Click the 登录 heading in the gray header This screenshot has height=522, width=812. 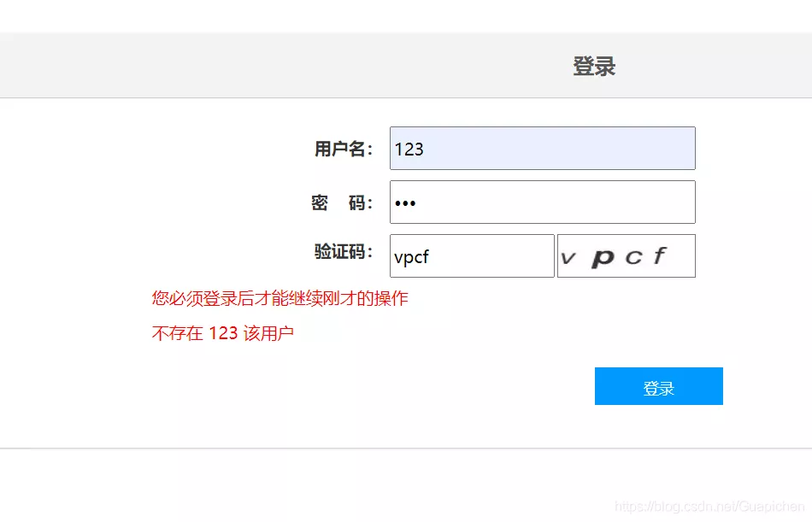[594, 67]
